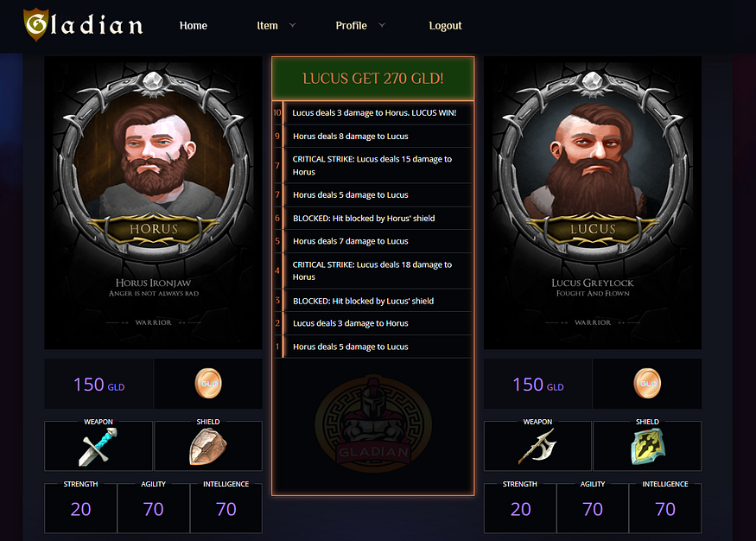Select Horus's sword weapon icon

coord(98,447)
